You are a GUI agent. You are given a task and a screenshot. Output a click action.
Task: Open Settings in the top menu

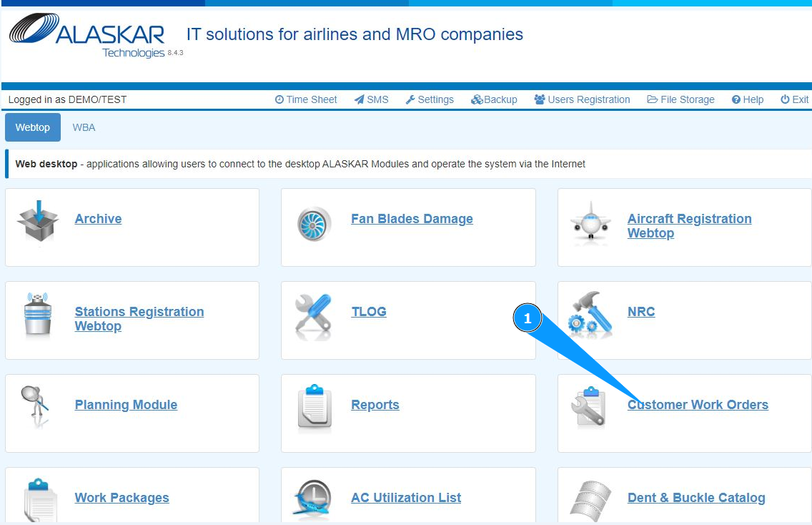coord(435,99)
